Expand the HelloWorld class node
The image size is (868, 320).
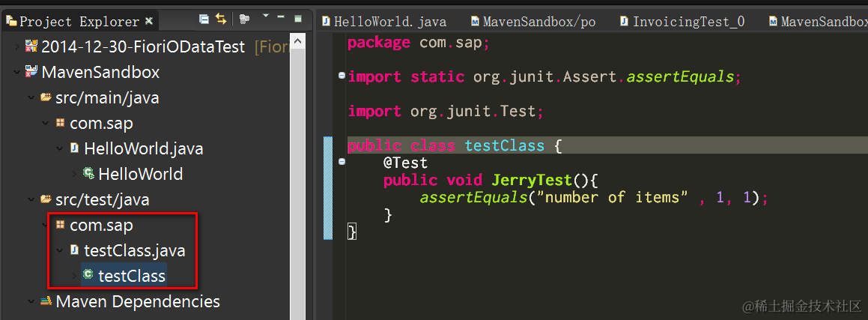tap(74, 175)
